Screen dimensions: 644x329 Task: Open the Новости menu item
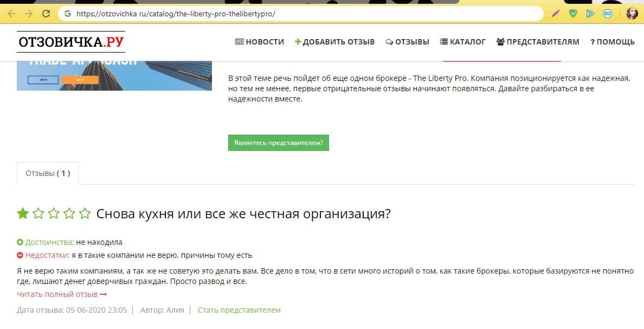click(x=260, y=42)
